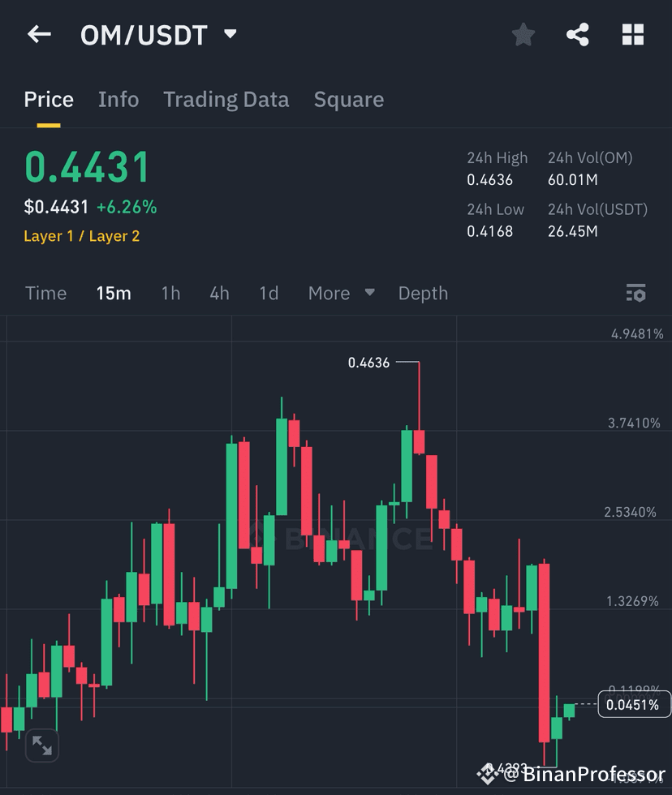The width and height of the screenshot is (672, 795).
Task: Open chart indicator settings icon
Action: (636, 293)
